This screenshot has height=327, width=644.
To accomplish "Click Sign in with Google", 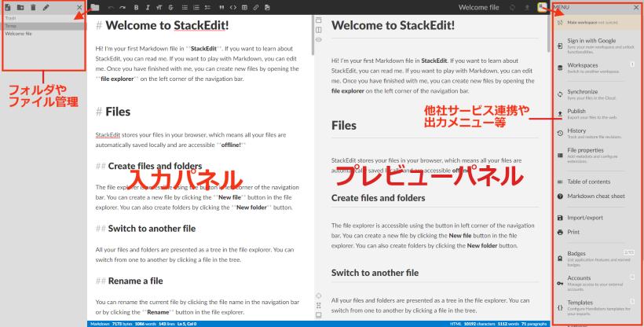I will tap(596, 46).
